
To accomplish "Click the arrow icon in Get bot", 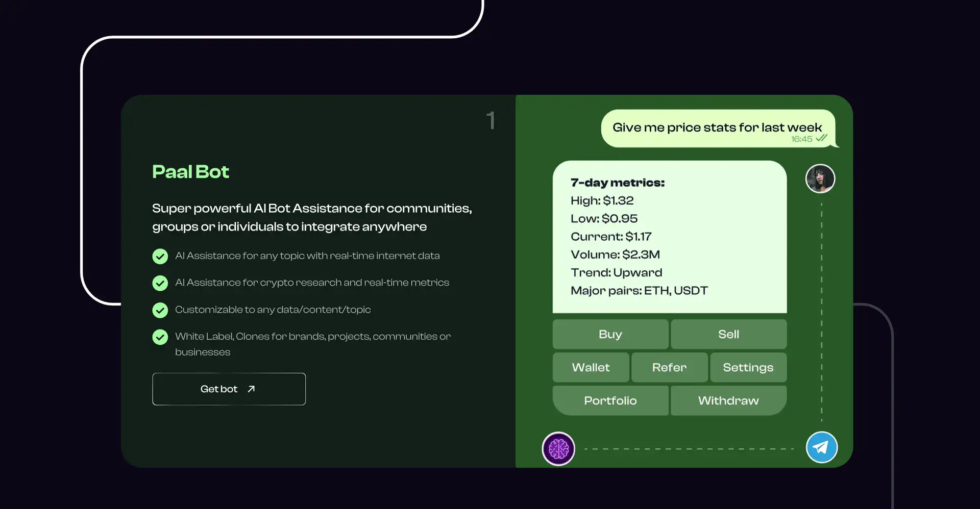I will [251, 389].
